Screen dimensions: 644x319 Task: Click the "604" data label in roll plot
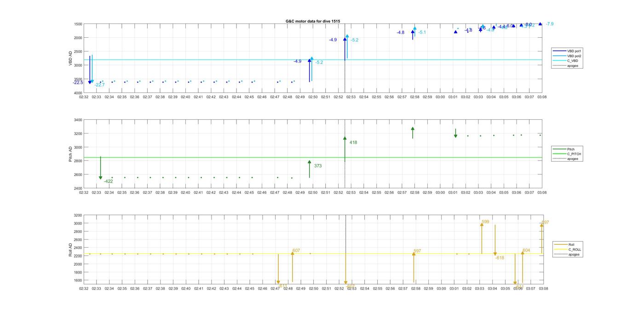click(x=526, y=251)
